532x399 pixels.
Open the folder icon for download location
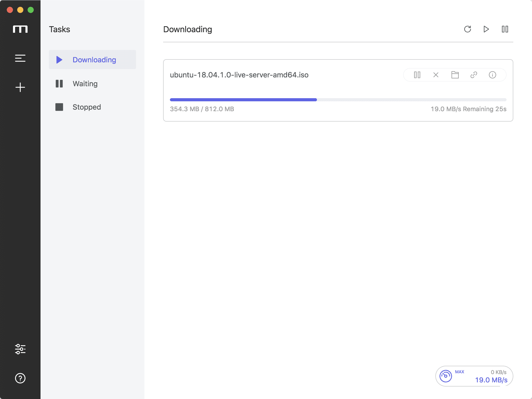click(455, 75)
